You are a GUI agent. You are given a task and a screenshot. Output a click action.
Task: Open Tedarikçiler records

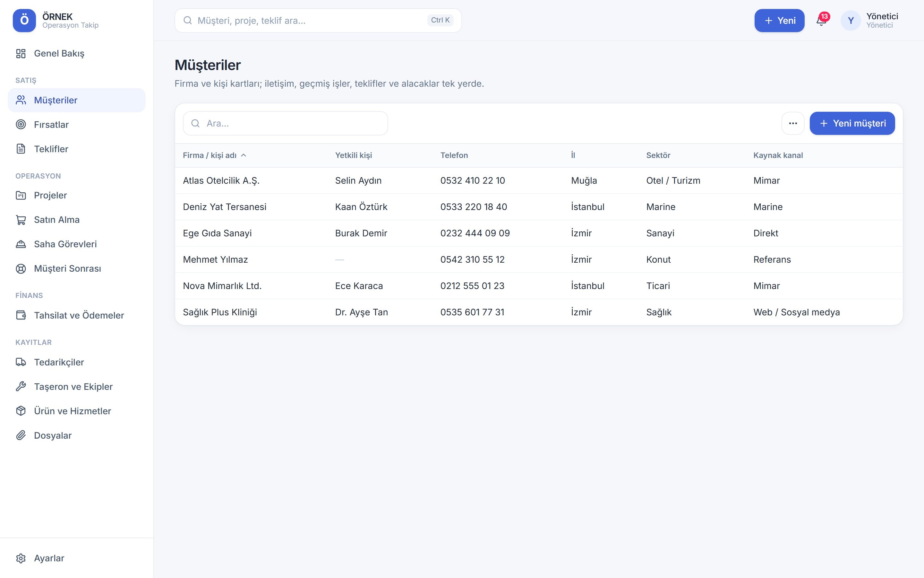77,363
